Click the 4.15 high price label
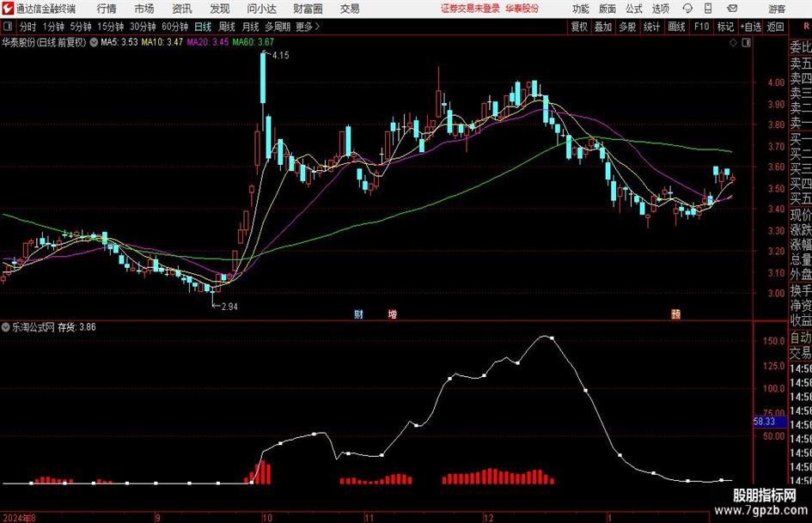Viewport: 812px width, 523px height. pyautogui.click(x=281, y=56)
